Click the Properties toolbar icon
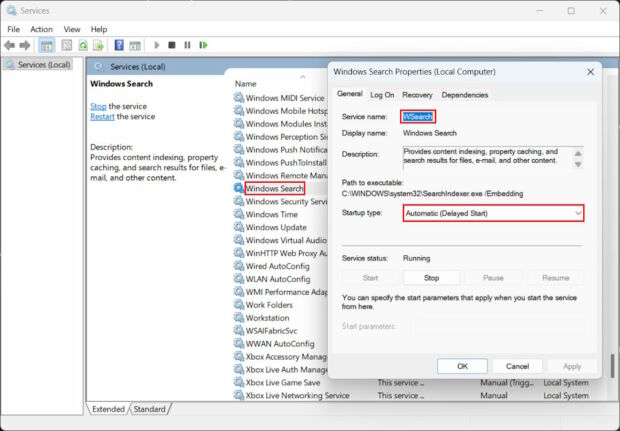Viewport: 620px width, 431px height. coord(67,45)
